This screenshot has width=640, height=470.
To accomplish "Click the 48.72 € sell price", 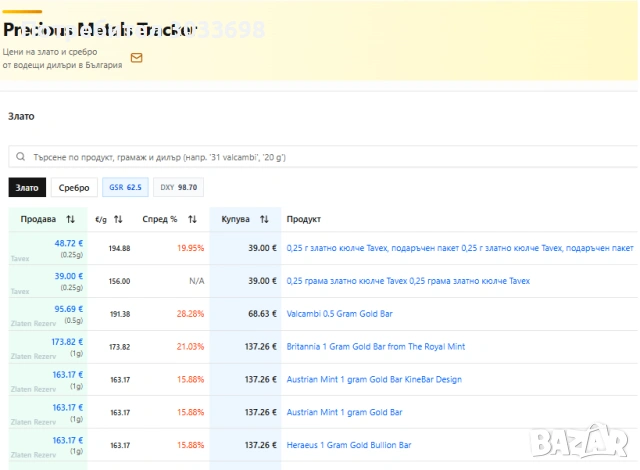I will point(68,243).
